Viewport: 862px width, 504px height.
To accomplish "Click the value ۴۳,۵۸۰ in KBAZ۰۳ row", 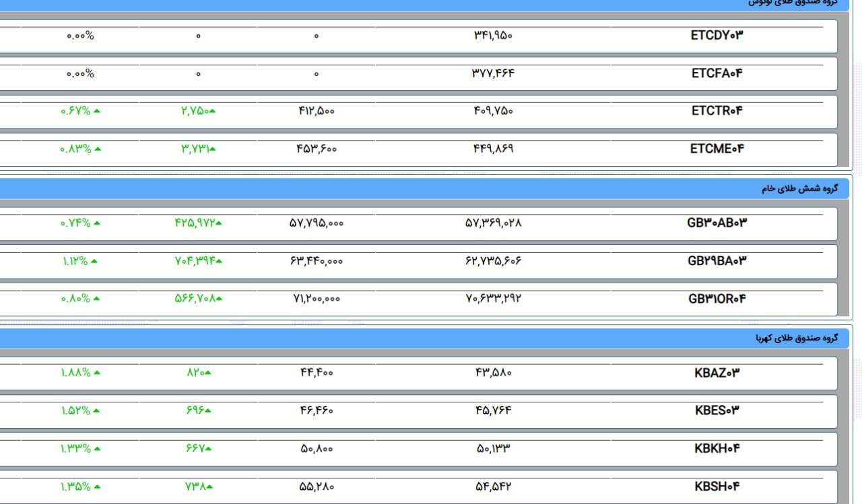I will point(493,373).
